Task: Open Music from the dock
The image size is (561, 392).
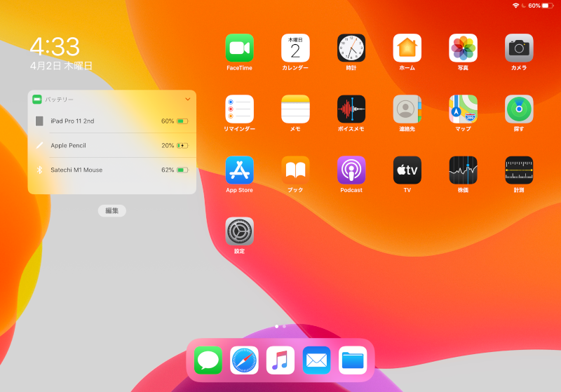Action: (x=280, y=360)
